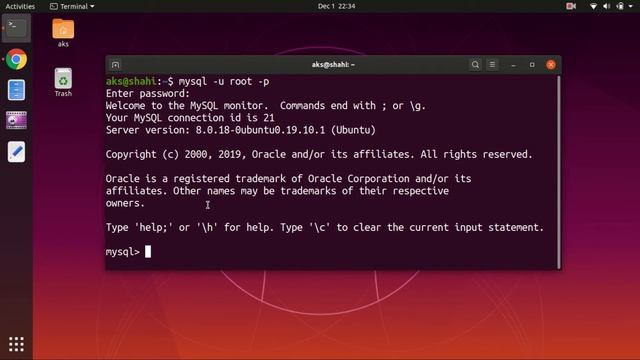Image resolution: width=640 pixels, height=360 pixels.
Task: Open the Terminal icon in the dock
Action: click(16, 28)
